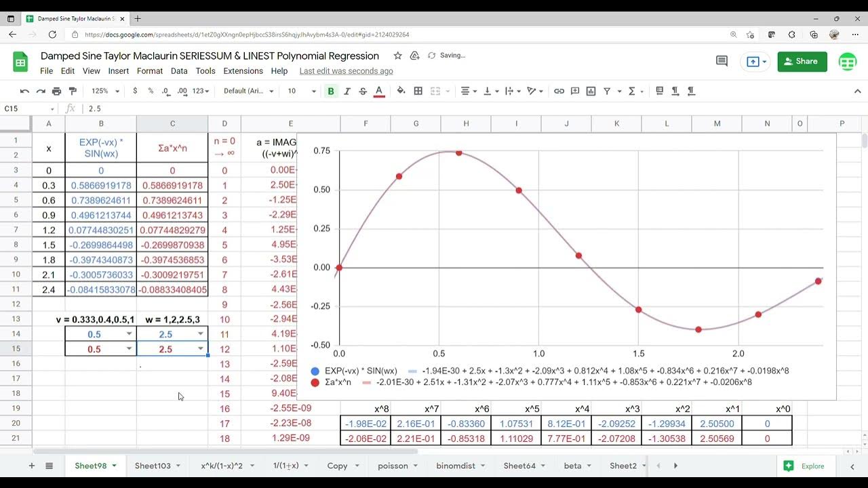Select cell B4 value 0.5866919178
The height and width of the screenshot is (488, 868).
pyautogui.click(x=101, y=186)
